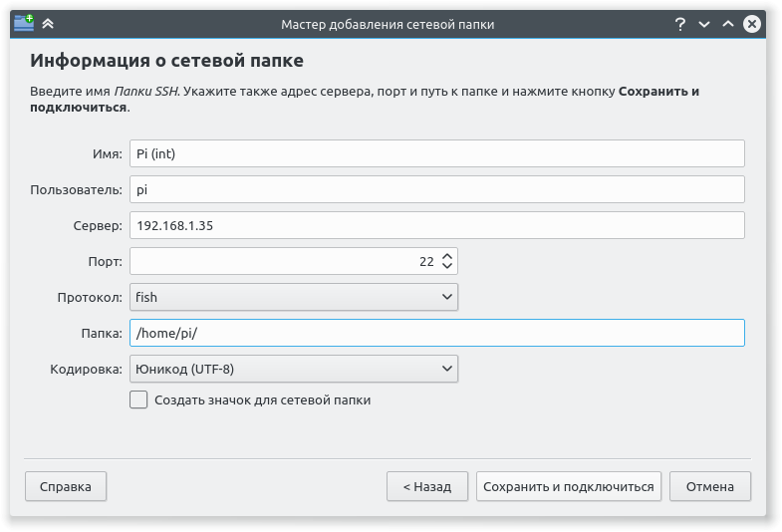Maximize the network folder wizard window
This screenshot has height=532, width=782.
pos(728,24)
